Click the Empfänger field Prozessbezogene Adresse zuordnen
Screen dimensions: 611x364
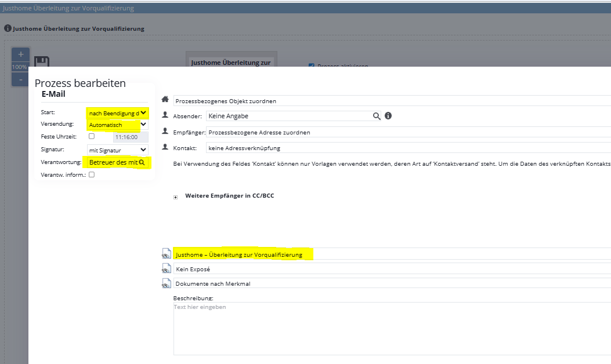(406, 132)
